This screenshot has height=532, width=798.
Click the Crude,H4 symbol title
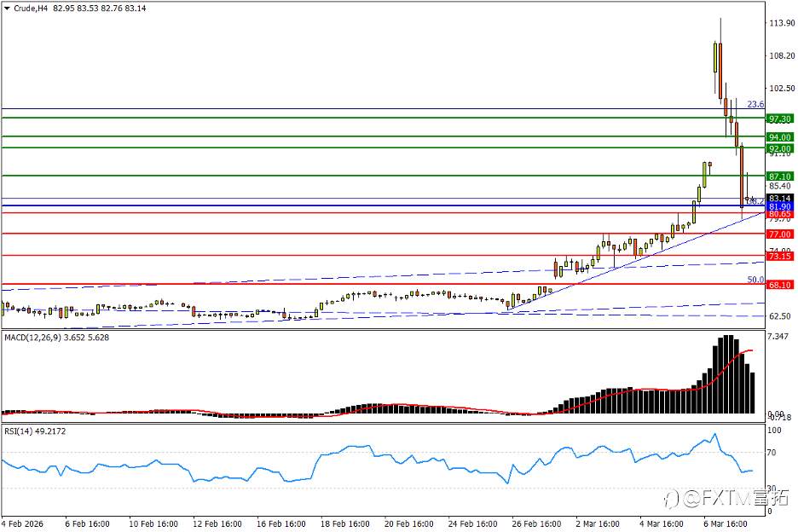(31, 9)
